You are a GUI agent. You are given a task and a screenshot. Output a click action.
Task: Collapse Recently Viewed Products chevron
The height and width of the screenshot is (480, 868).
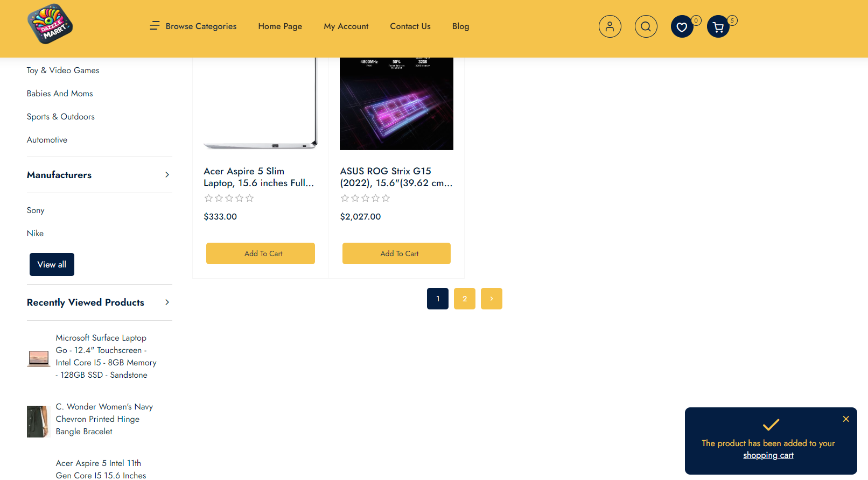[167, 302]
